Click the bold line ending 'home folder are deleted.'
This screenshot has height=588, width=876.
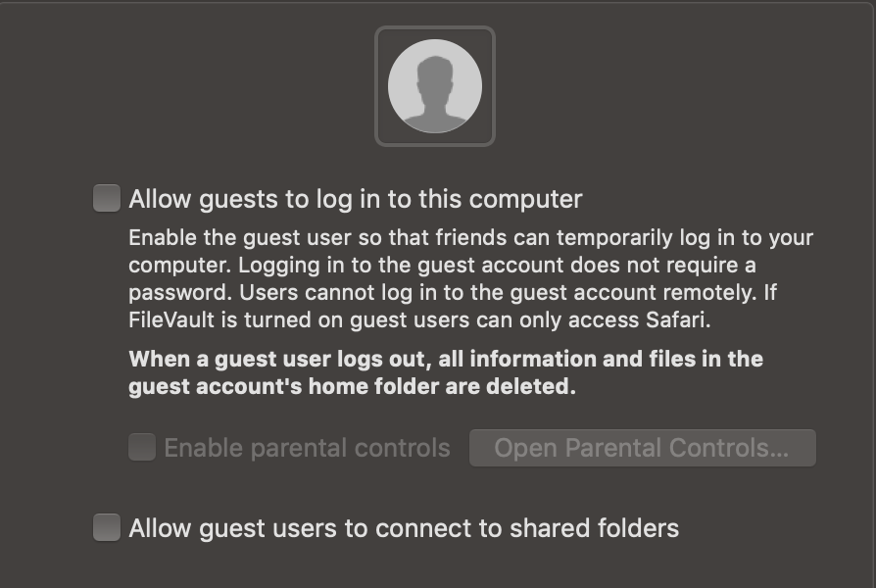[x=352, y=386]
